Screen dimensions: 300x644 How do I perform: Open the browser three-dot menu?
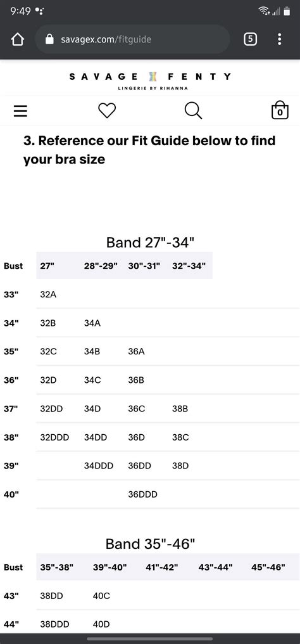280,39
